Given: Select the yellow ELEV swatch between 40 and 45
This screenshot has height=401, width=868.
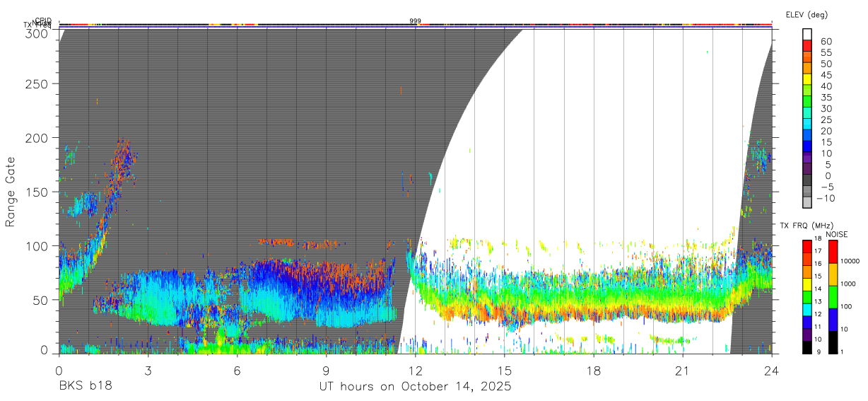Looking at the screenshot, I should [808, 80].
